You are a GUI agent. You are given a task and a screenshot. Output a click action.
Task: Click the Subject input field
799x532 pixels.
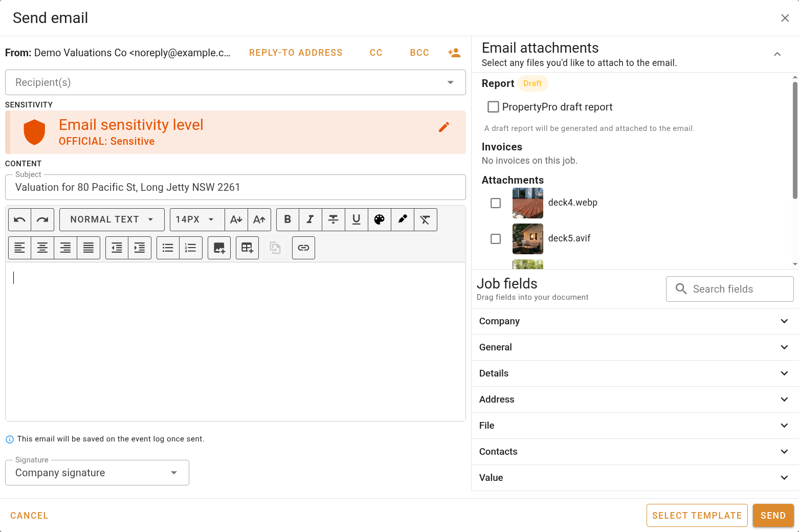[235, 187]
